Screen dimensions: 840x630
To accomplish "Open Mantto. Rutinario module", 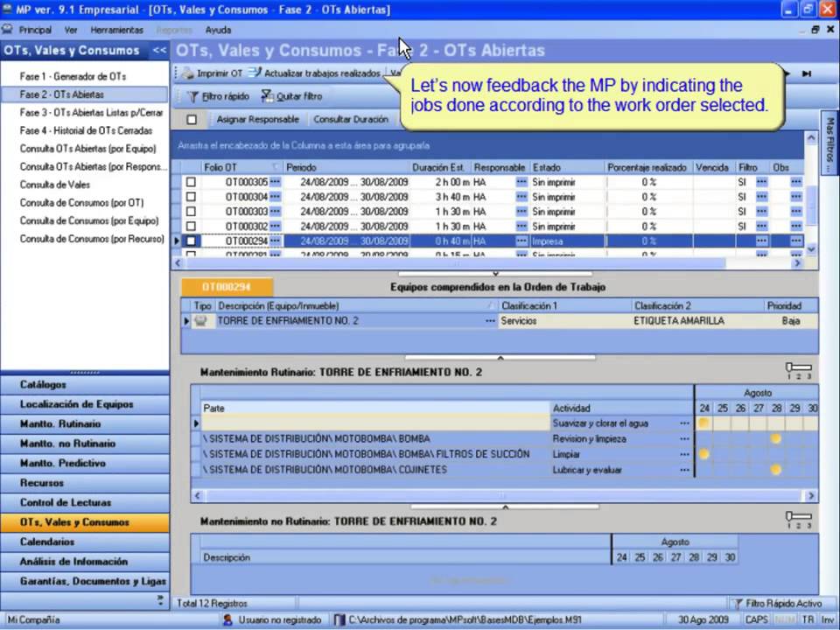I will click(85, 423).
